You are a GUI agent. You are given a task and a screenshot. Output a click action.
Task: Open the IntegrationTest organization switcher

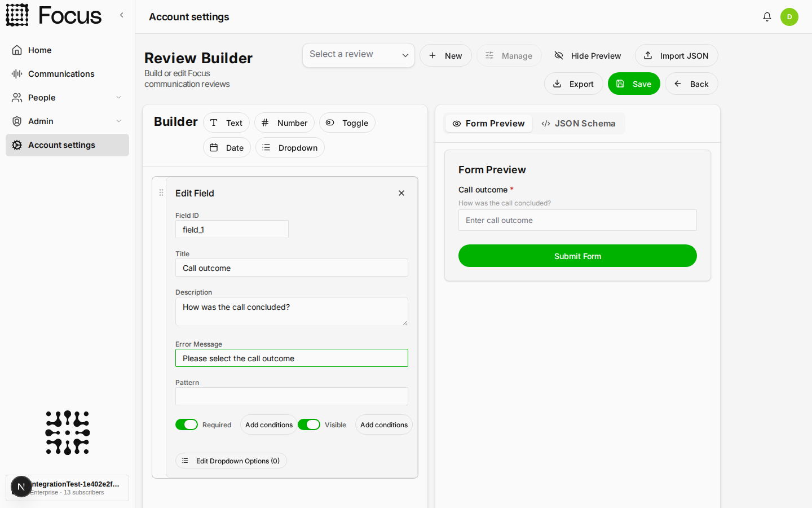pyautogui.click(x=67, y=488)
